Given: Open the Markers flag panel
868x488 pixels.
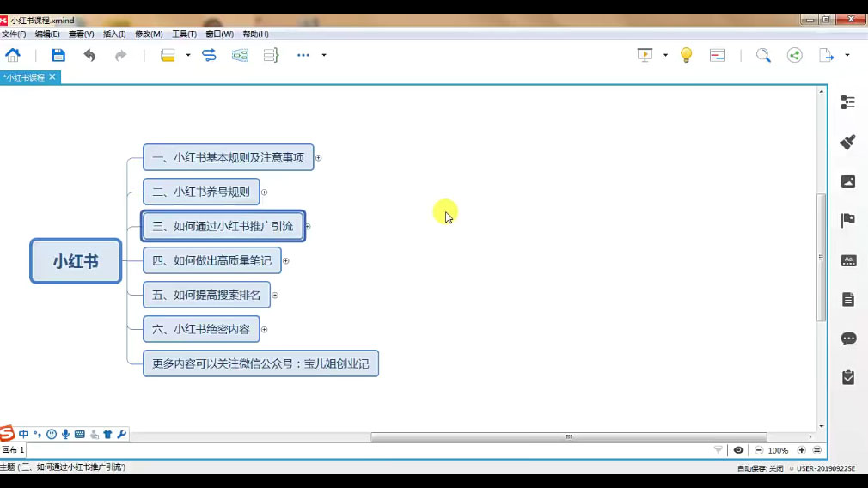Looking at the screenshot, I should [x=847, y=220].
